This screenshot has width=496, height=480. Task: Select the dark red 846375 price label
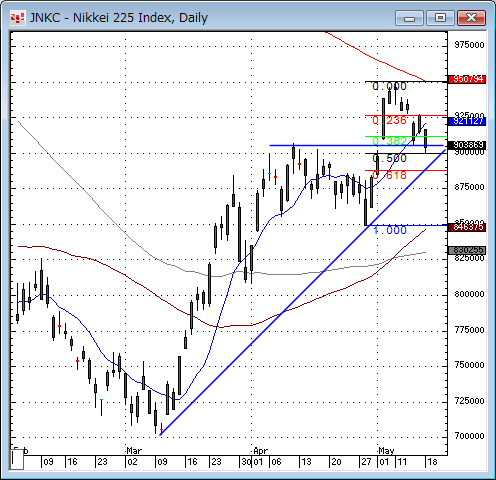pos(467,227)
